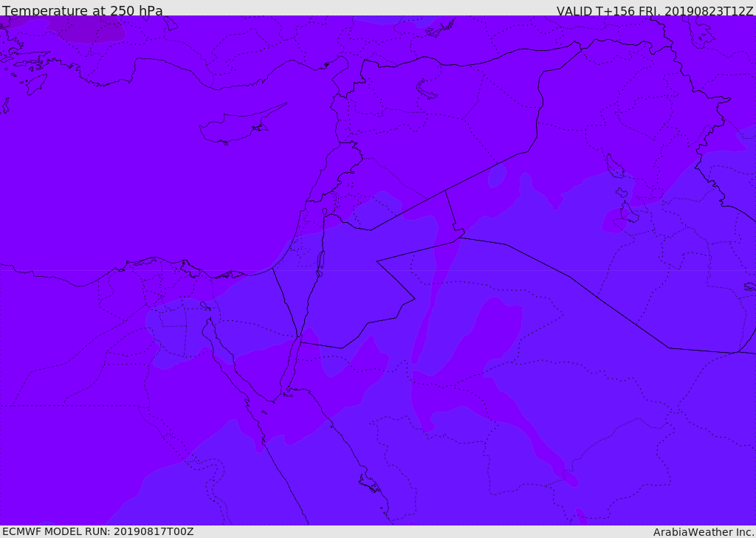756x538 pixels.
Task: Click the island of Cyprus on the map
Action: pyautogui.click(x=237, y=126)
